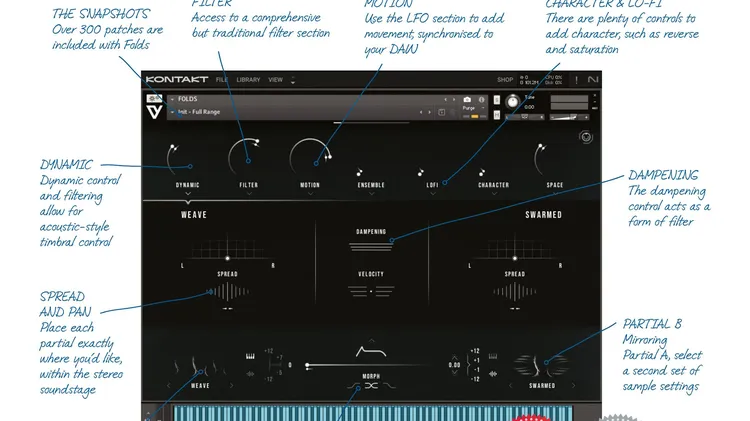Open the VIEW menu
The height and width of the screenshot is (421, 750).
tap(276, 80)
